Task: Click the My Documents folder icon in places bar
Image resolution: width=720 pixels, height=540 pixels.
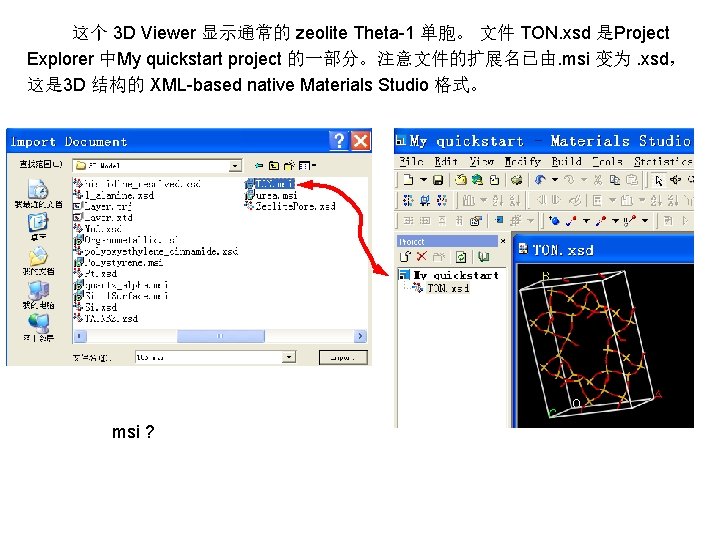Action: click(x=38, y=257)
